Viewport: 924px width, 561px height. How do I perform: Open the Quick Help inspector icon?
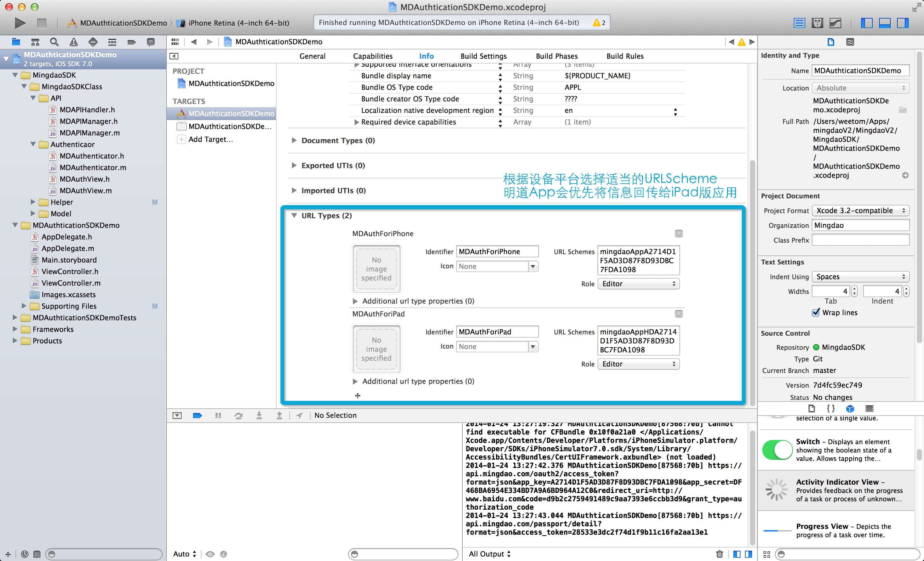pyautogui.click(x=850, y=42)
